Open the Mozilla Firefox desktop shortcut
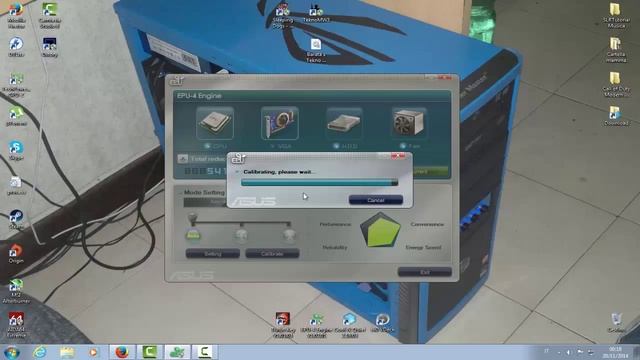640x360 pixels. pyautogui.click(x=16, y=16)
